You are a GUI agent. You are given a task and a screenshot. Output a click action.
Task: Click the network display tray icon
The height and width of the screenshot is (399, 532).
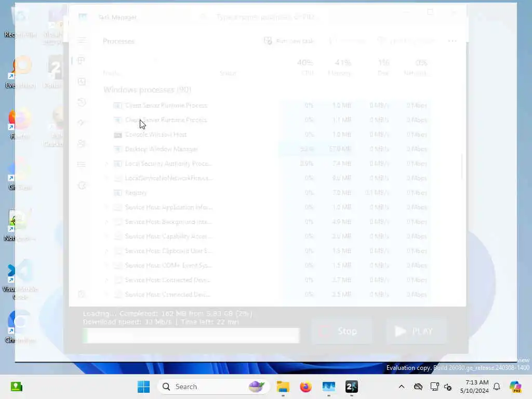(434, 387)
